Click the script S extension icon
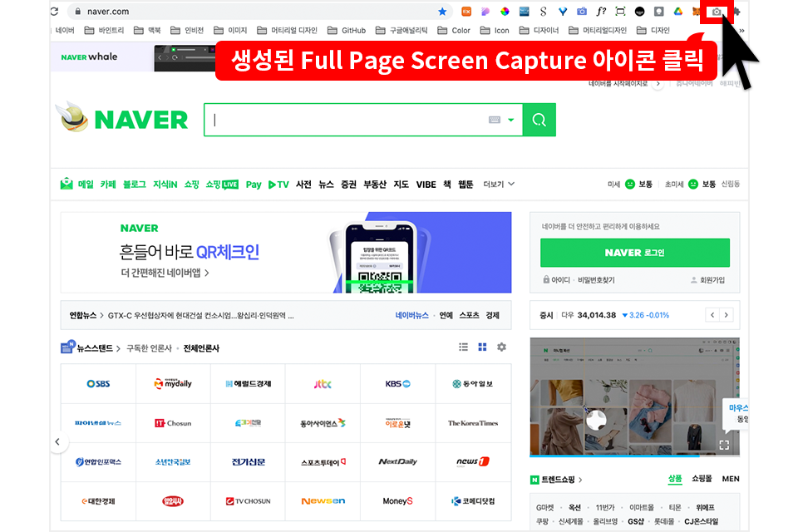This screenshot has width=798, height=532. click(544, 11)
